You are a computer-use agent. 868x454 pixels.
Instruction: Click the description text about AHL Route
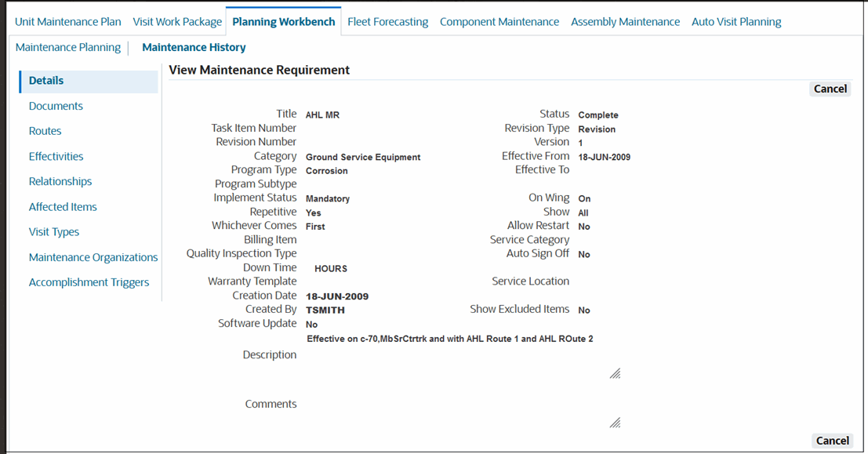pos(450,339)
